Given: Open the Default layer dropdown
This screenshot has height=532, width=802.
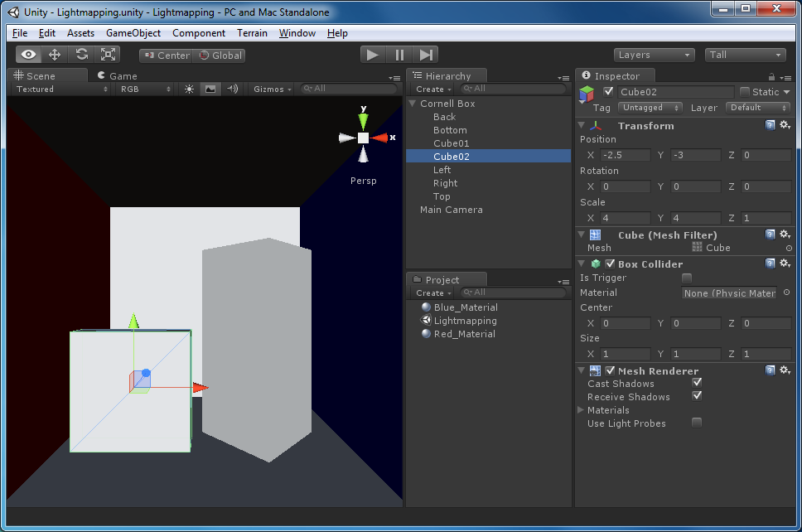Looking at the screenshot, I should pyautogui.click(x=758, y=108).
